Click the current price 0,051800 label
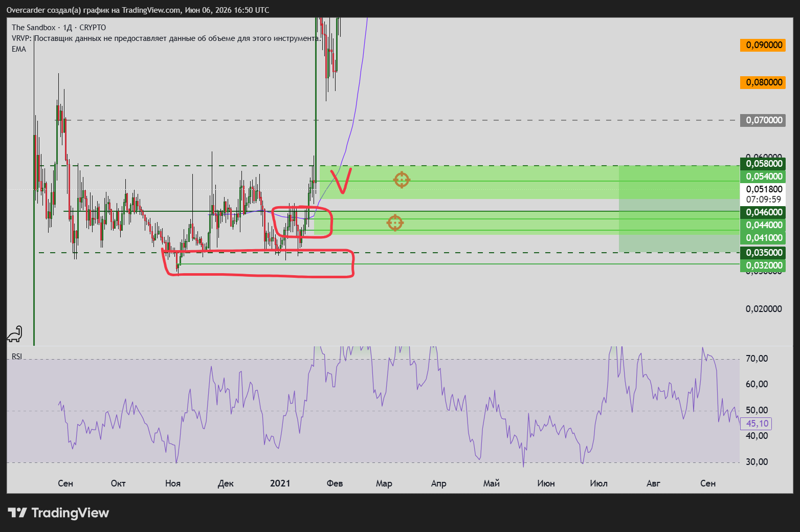Image resolution: width=800 pixels, height=532 pixels. click(764, 189)
